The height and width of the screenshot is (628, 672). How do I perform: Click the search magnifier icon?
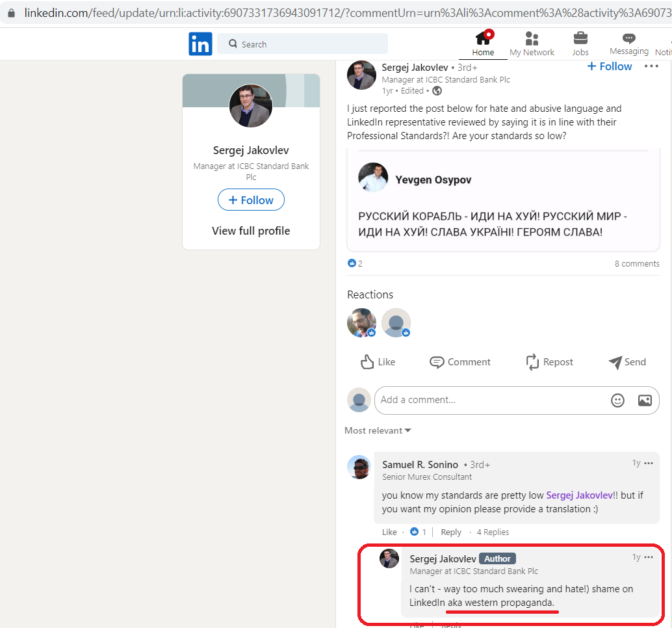click(x=233, y=44)
